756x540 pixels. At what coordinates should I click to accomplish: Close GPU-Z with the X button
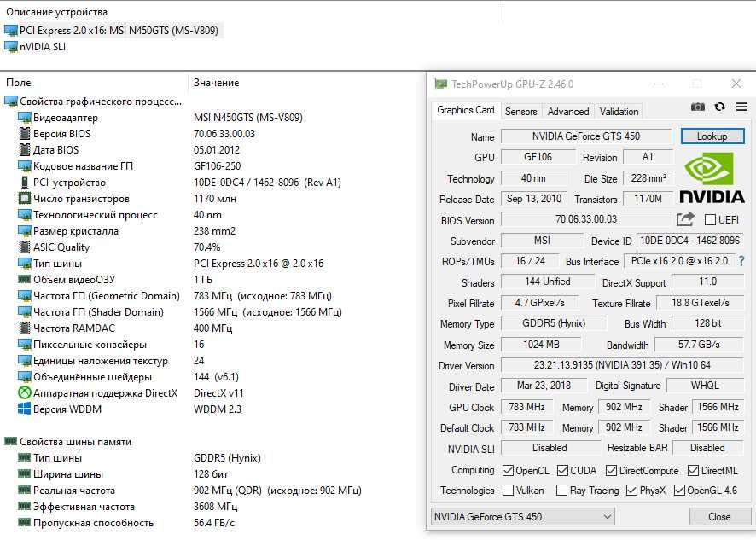pos(736,84)
